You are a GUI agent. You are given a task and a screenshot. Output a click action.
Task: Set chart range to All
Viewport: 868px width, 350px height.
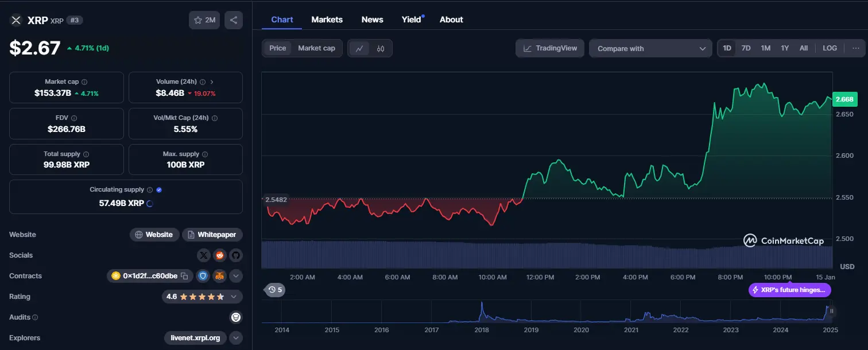coord(804,48)
